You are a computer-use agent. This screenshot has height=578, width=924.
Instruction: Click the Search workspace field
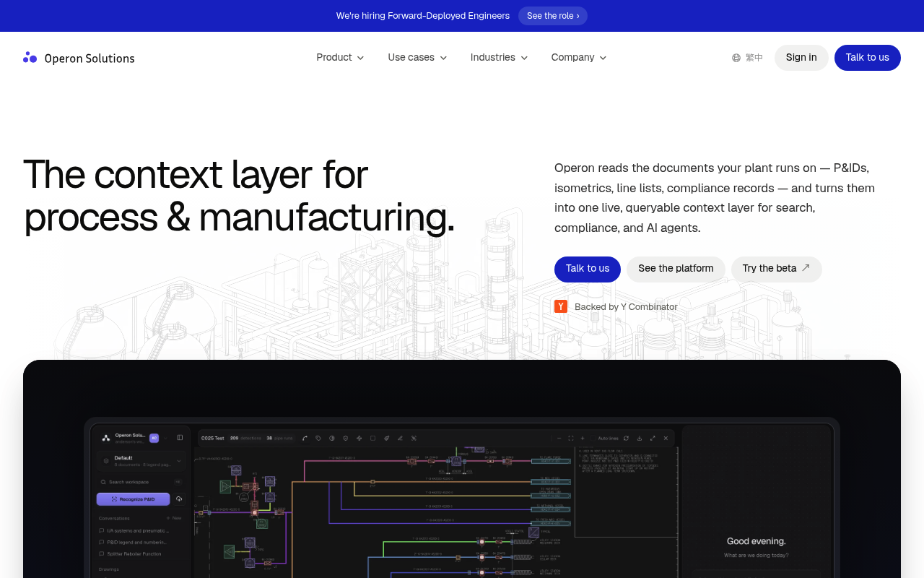click(141, 482)
